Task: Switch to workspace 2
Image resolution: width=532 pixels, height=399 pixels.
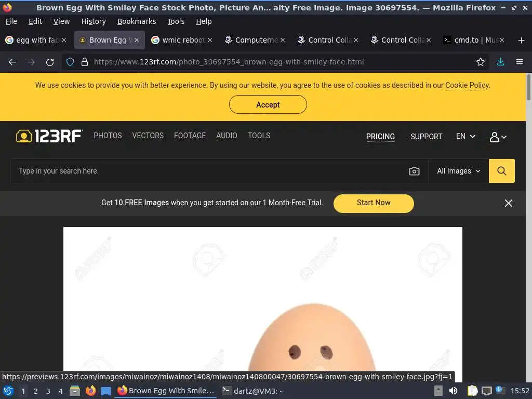Action: pos(35,391)
